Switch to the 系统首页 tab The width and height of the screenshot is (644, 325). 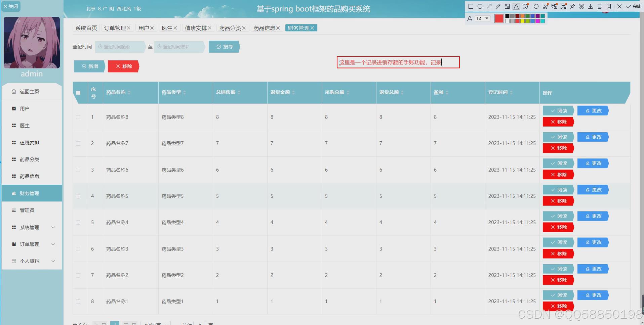86,28
